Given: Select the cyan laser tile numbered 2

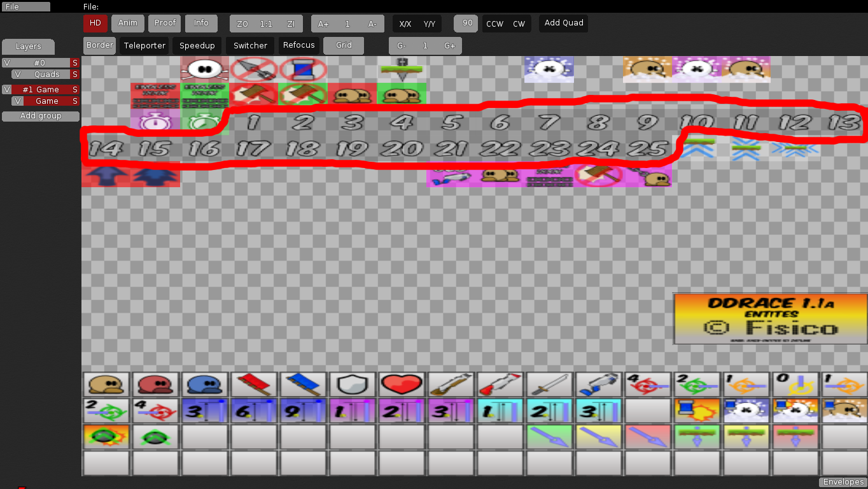Looking at the screenshot, I should [x=549, y=411].
